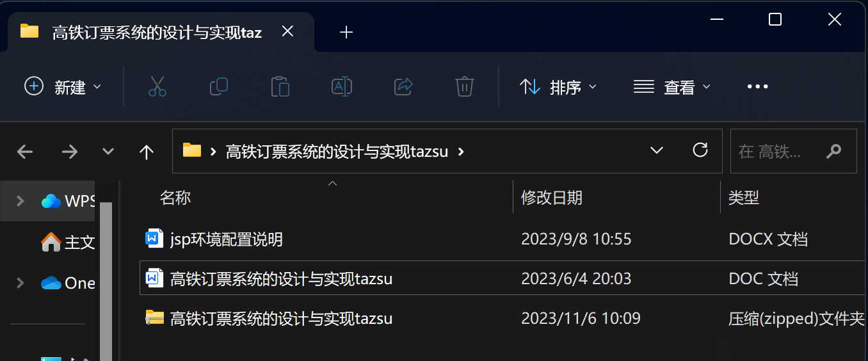
Task: Expand the WPS tree item in sidebar
Action: click(x=20, y=201)
